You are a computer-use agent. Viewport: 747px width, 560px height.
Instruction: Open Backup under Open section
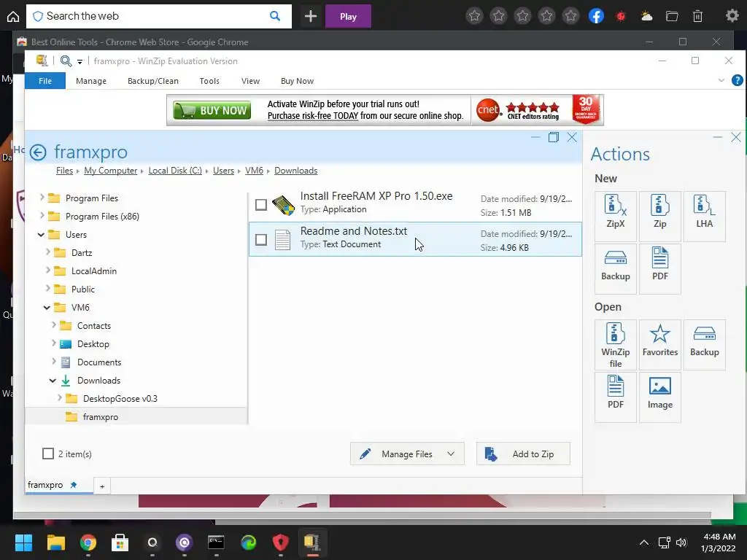pos(704,345)
